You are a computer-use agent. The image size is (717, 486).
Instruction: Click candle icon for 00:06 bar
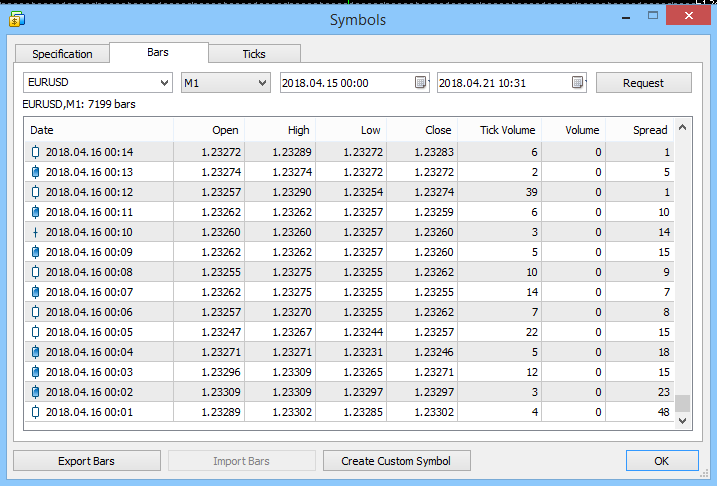(x=35, y=312)
